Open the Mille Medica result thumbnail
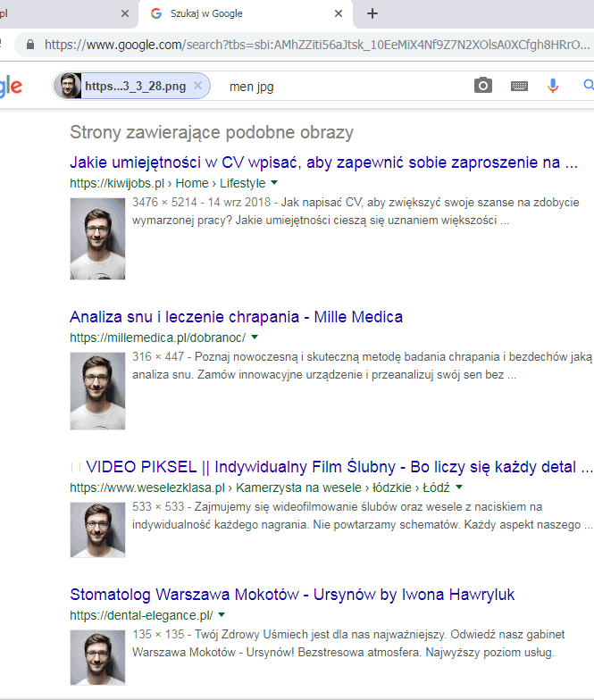The width and height of the screenshot is (594, 700). click(x=97, y=391)
